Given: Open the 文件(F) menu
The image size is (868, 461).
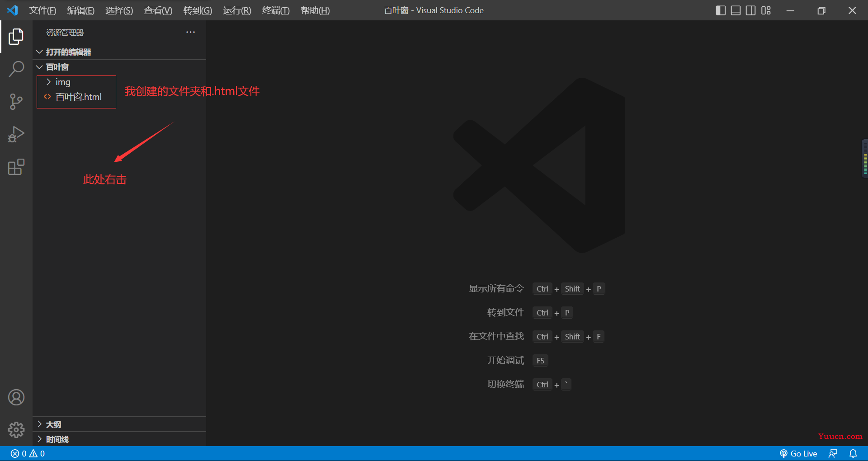Looking at the screenshot, I should pyautogui.click(x=43, y=10).
